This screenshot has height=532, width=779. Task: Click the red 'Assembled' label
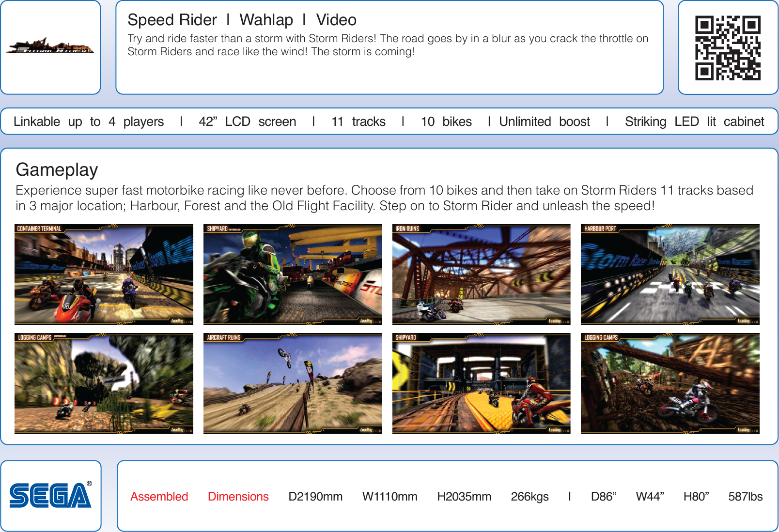click(x=159, y=497)
